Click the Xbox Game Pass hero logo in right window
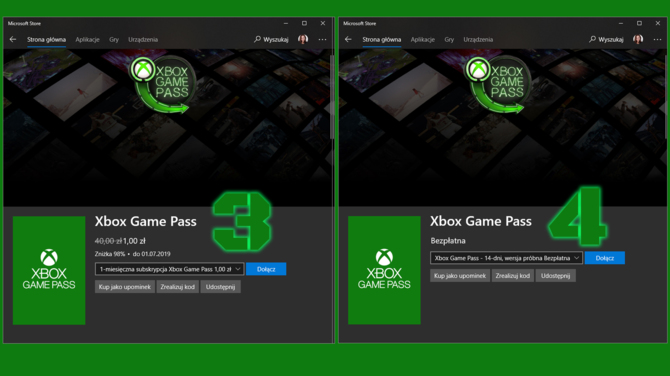Image resolution: width=670 pixels, height=376 pixels. click(x=498, y=84)
